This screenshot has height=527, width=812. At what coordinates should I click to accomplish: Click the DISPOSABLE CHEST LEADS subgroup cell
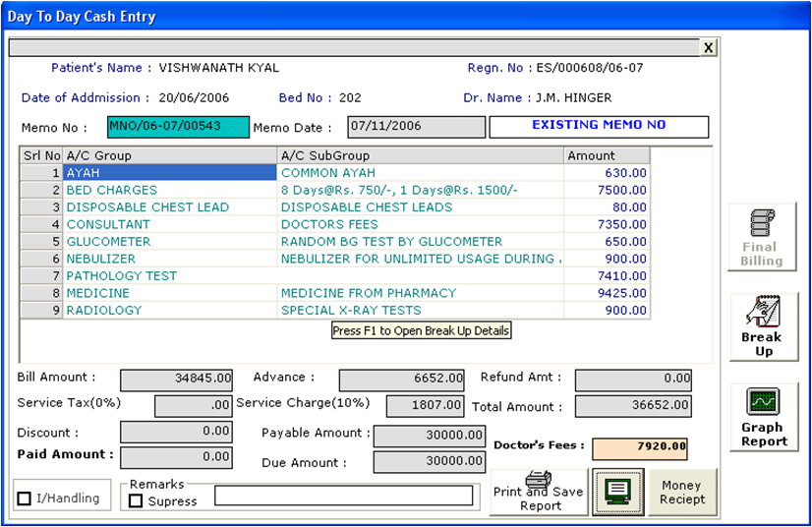(x=421, y=206)
